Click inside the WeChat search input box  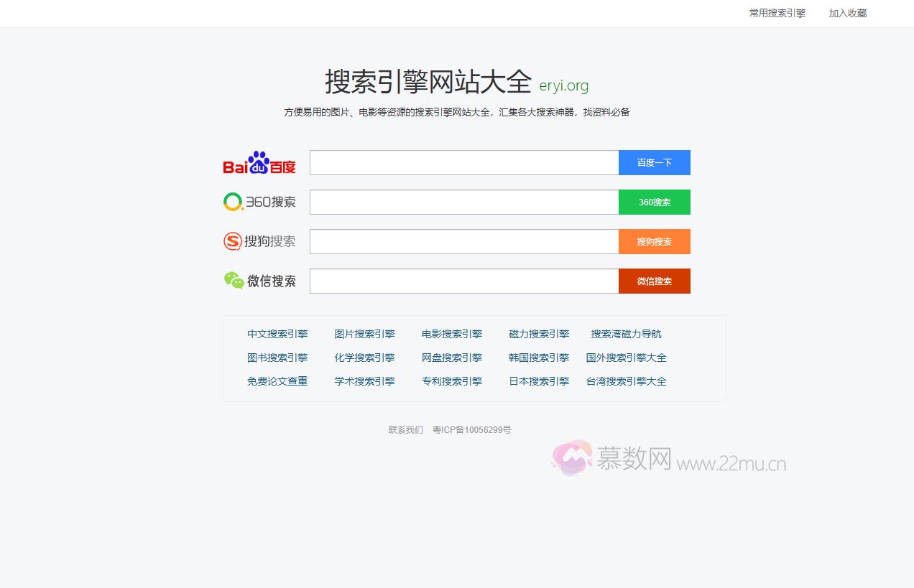[463, 281]
